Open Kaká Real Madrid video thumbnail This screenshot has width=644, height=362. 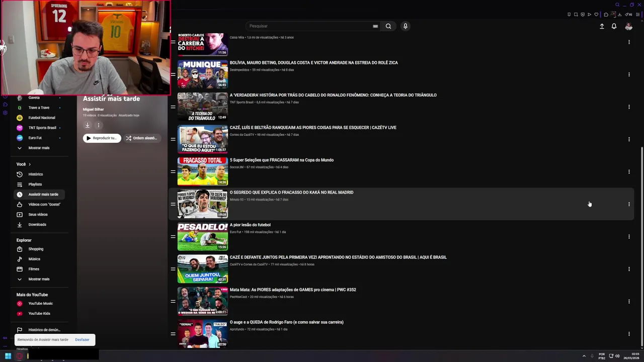coord(203,204)
